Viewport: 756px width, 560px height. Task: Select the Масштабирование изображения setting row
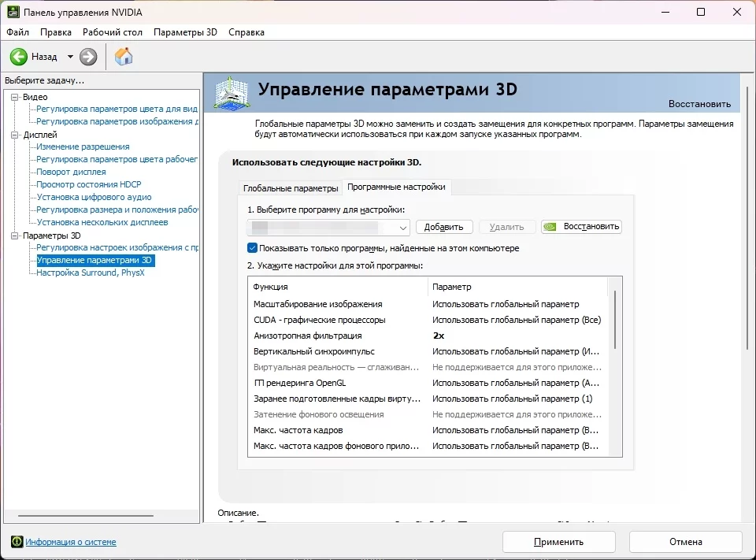click(x=428, y=304)
